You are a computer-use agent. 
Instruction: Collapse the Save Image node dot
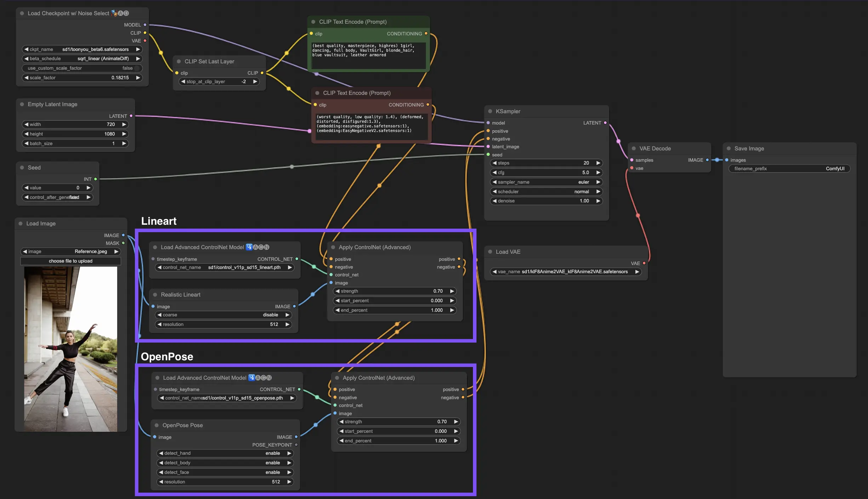pyautogui.click(x=729, y=149)
